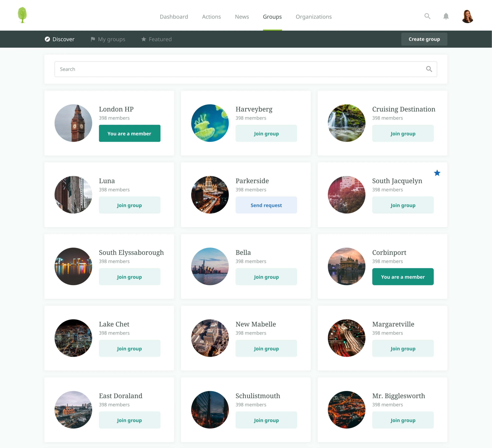Click the Create group button

pyautogui.click(x=424, y=39)
